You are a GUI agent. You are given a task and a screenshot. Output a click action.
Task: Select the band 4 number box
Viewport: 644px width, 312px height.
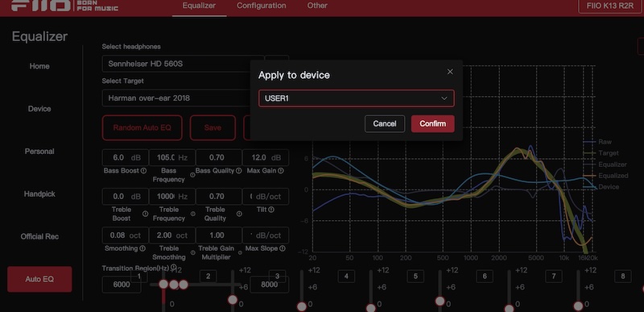(x=346, y=277)
